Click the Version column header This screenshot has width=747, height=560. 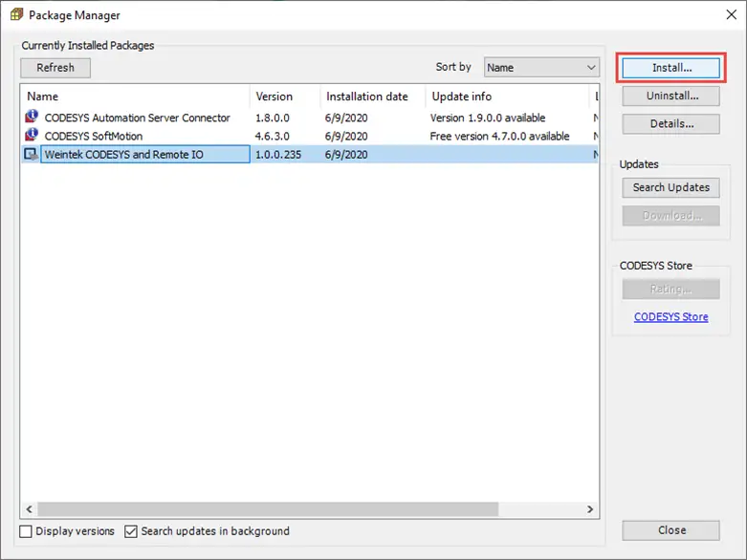[285, 97]
